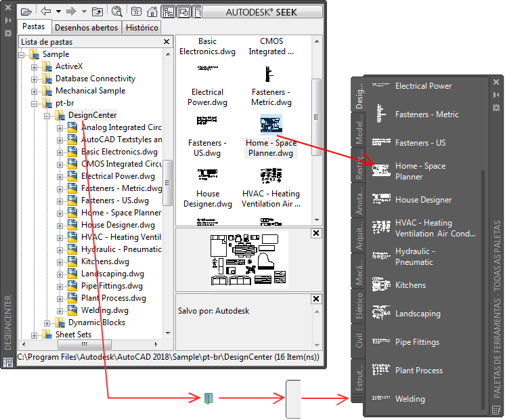Select Sheet Sets folder in tree

tap(73, 335)
